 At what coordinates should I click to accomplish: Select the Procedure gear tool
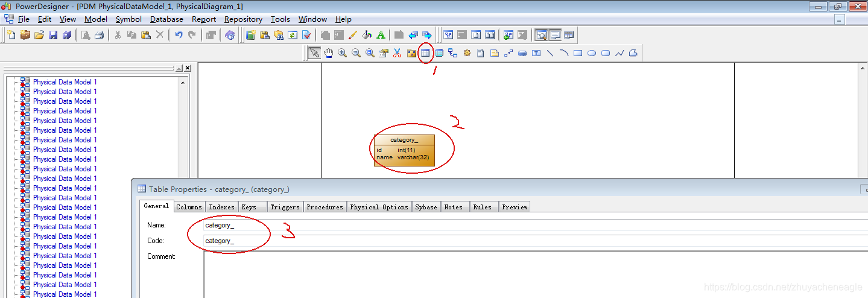(x=467, y=53)
